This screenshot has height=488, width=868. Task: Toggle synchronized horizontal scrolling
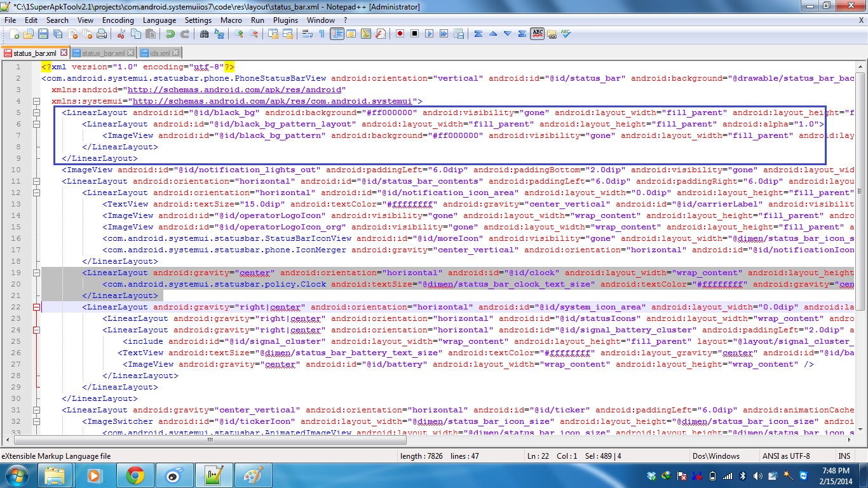click(x=287, y=34)
